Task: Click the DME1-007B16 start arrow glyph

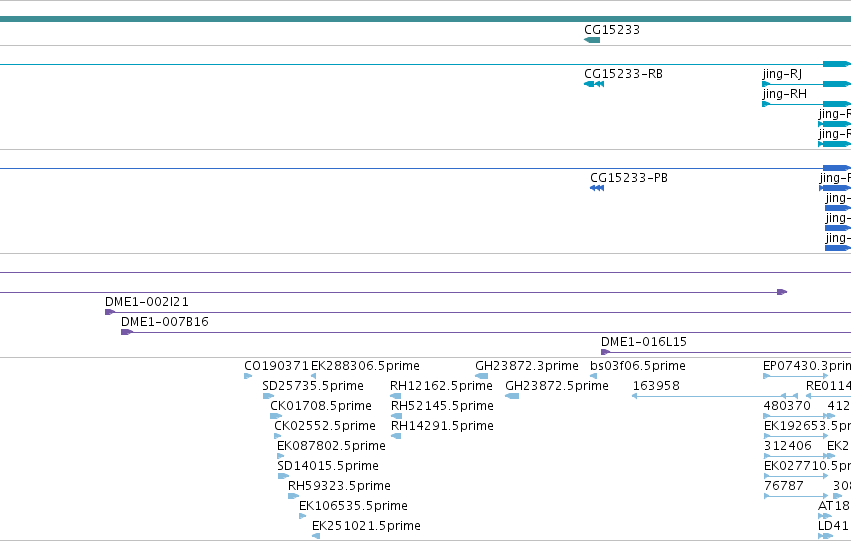Action: click(x=126, y=332)
